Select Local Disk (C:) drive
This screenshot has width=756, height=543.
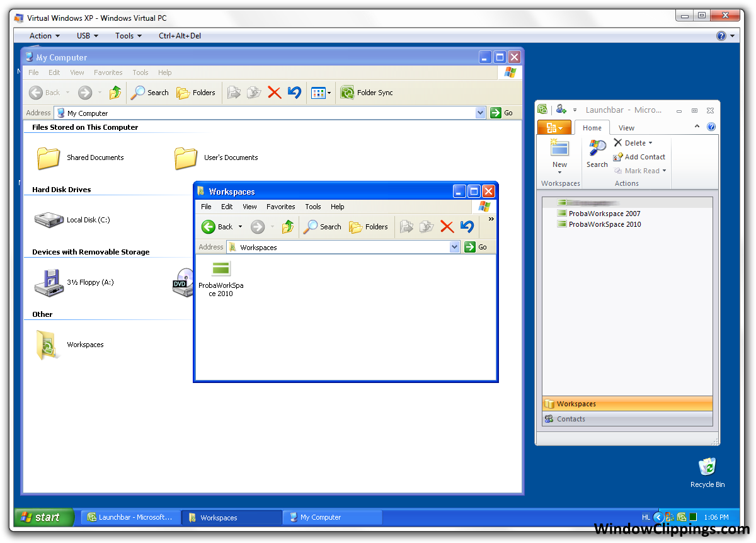pyautogui.click(x=72, y=220)
